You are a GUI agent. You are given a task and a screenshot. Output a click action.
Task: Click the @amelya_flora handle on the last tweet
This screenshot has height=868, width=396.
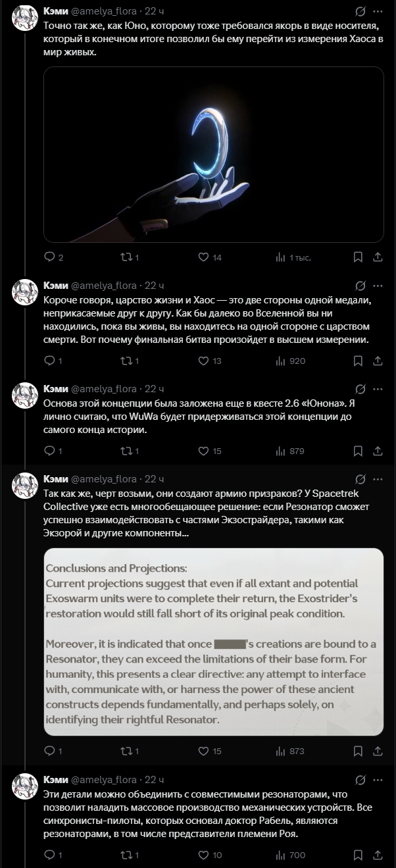click(x=103, y=780)
